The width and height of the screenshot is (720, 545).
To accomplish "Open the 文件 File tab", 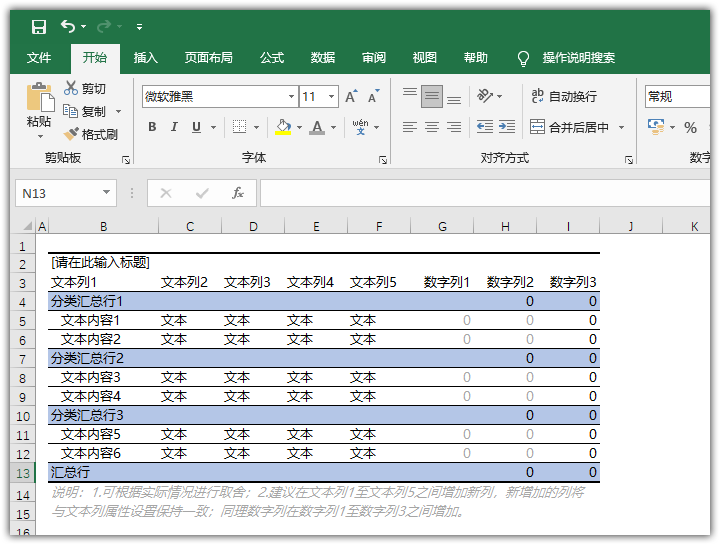I will pyautogui.click(x=39, y=58).
